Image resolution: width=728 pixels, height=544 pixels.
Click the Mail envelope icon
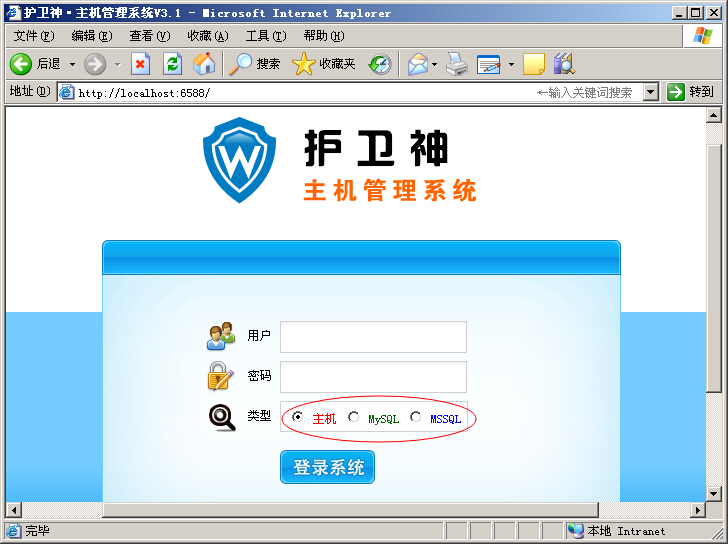(x=417, y=64)
